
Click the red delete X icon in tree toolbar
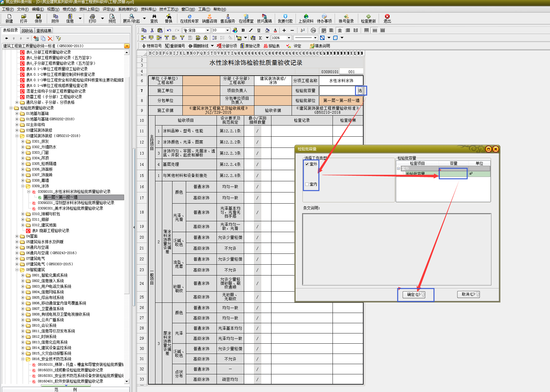click(50, 38)
